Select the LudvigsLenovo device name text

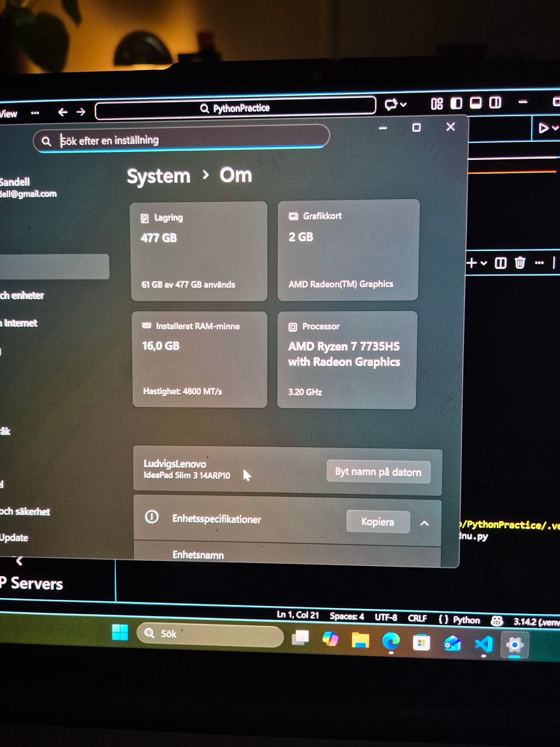click(174, 464)
